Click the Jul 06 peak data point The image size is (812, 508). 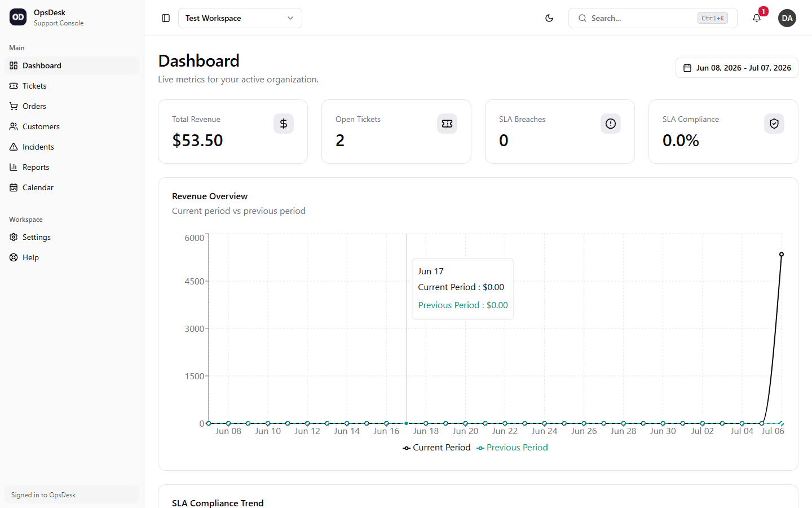click(x=782, y=255)
